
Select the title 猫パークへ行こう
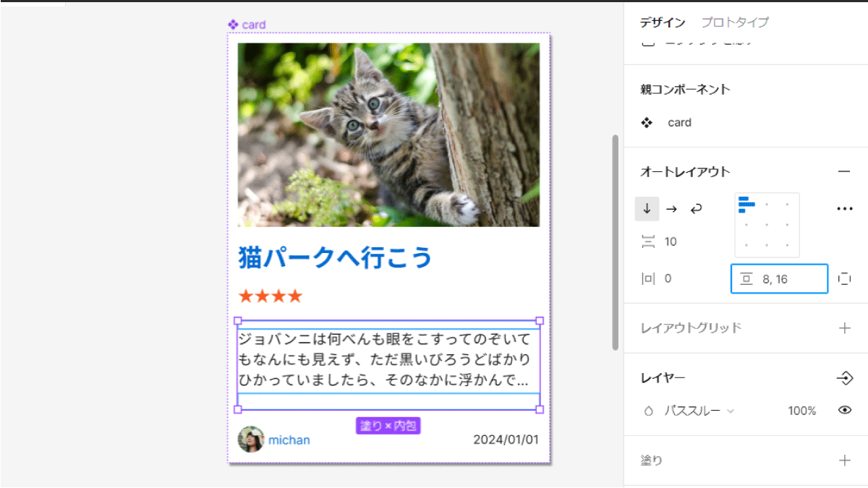coord(335,257)
